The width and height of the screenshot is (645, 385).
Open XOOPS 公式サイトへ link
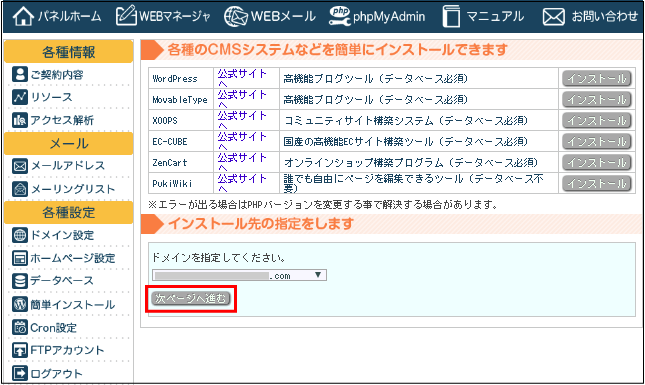[242, 120]
